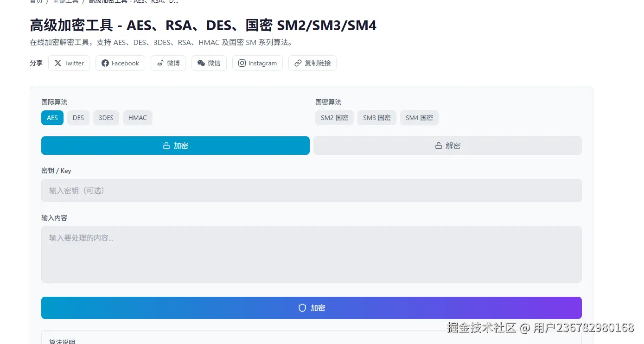This screenshot has width=644, height=344.
Task: Share via the X Twitter icon
Action: pos(58,63)
